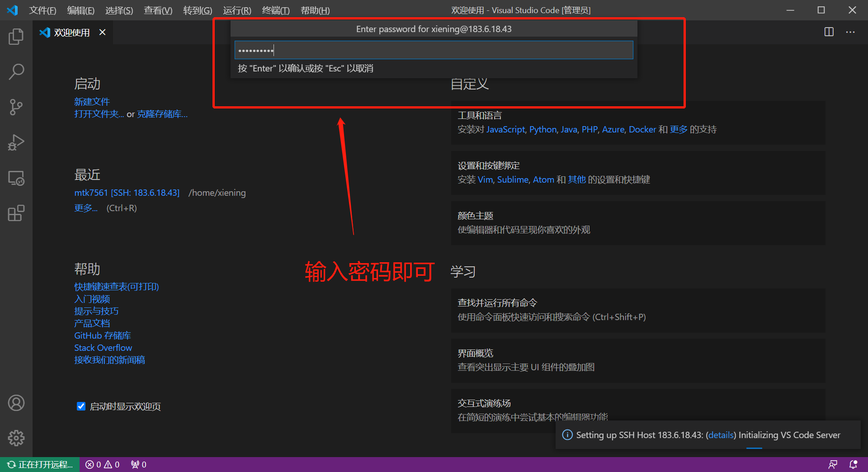This screenshot has height=472, width=868.
Task: Click the 界面概览 learn card
Action: (x=638, y=360)
